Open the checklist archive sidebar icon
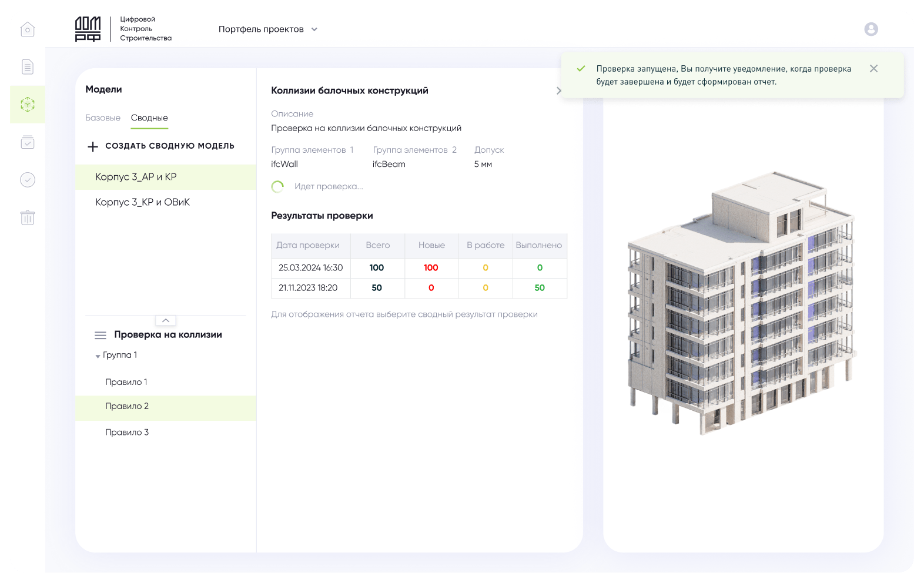The image size is (924, 583). click(x=28, y=142)
